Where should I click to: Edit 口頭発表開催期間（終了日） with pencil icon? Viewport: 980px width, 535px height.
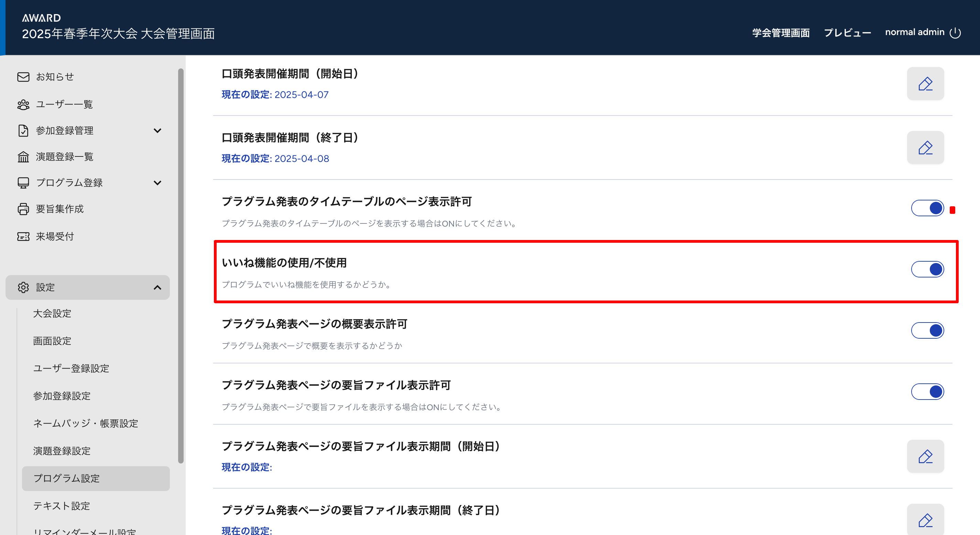[x=925, y=148]
